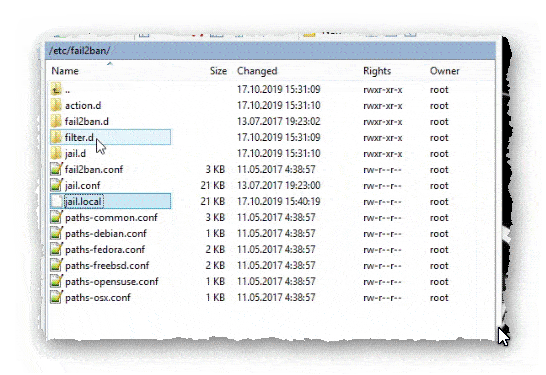Select the paths-freebsd.conf file name
This screenshot has width=546, height=375.
(x=107, y=265)
